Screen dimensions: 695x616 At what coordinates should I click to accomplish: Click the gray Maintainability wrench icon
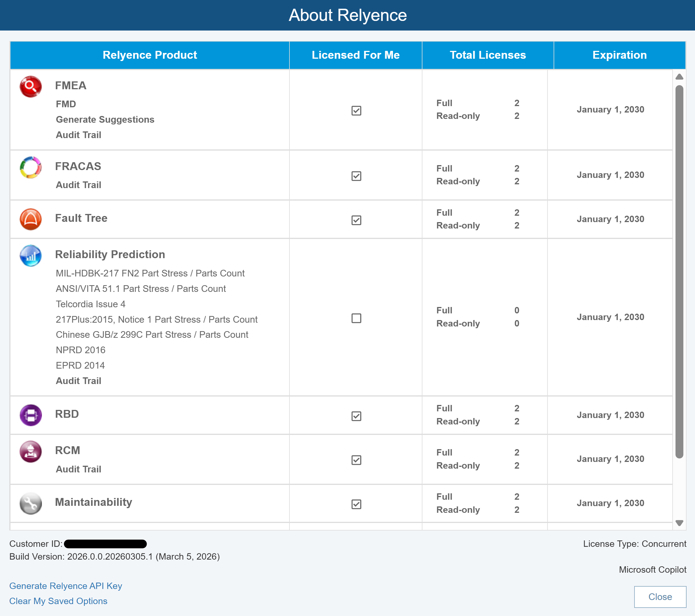pyautogui.click(x=31, y=503)
